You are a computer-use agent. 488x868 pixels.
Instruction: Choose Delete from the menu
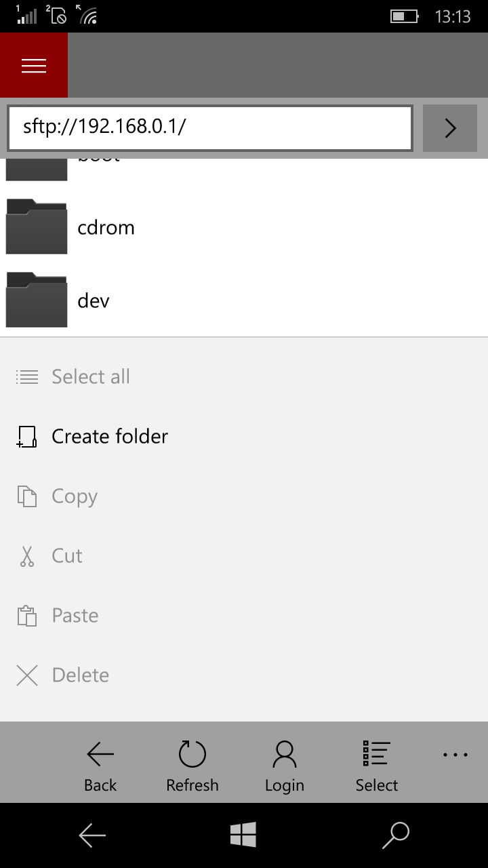[81, 675]
